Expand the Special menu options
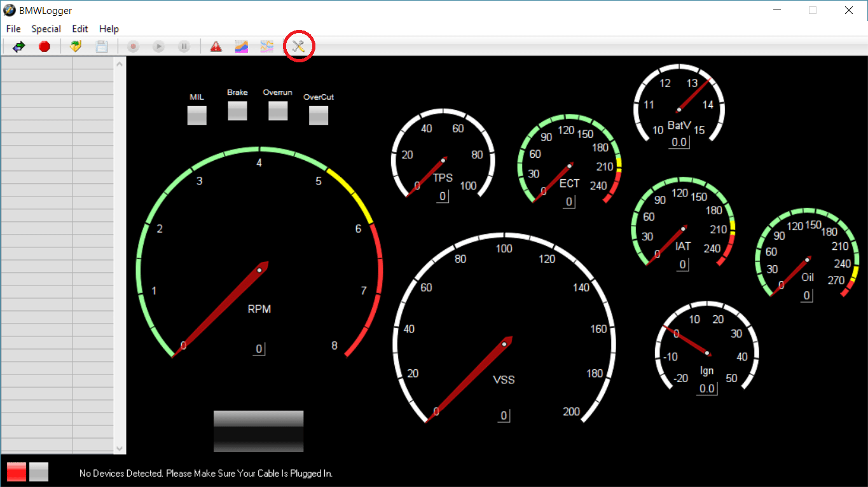This screenshot has height=487, width=868. [46, 29]
